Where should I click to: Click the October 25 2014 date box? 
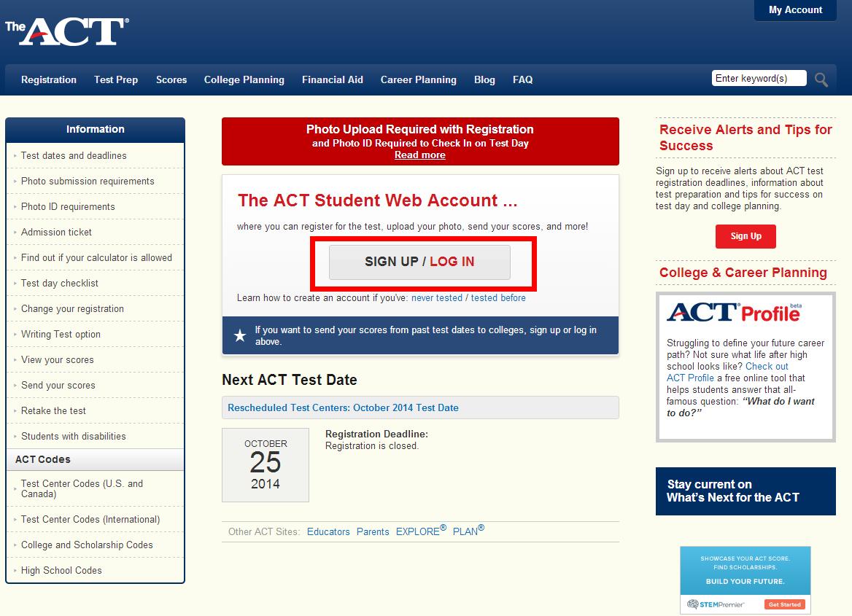tap(266, 465)
